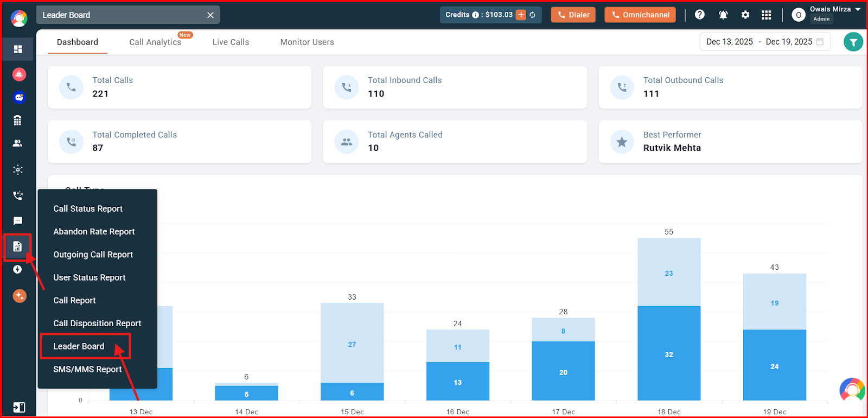Click the Total Agents Called people icon

pyautogui.click(x=347, y=142)
